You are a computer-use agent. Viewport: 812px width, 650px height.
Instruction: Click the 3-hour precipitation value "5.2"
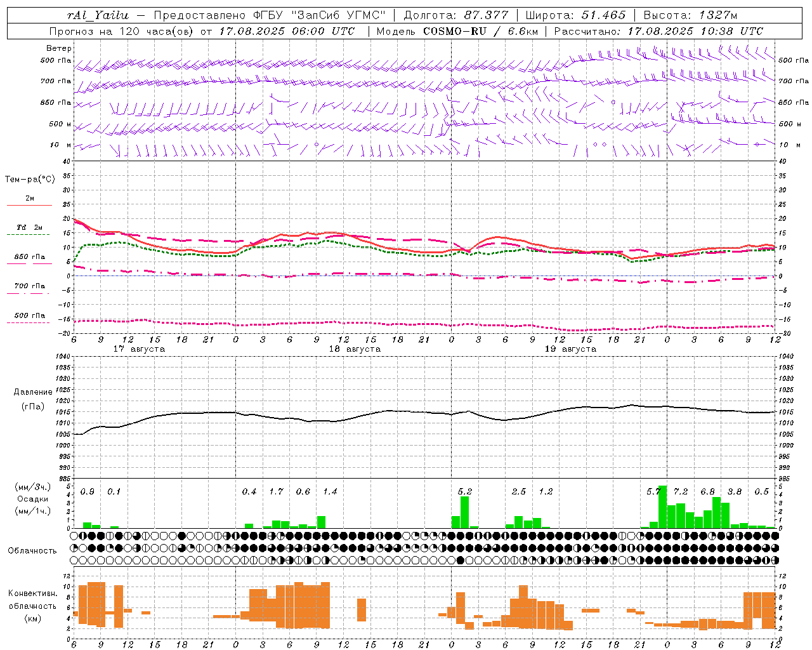pos(465,491)
